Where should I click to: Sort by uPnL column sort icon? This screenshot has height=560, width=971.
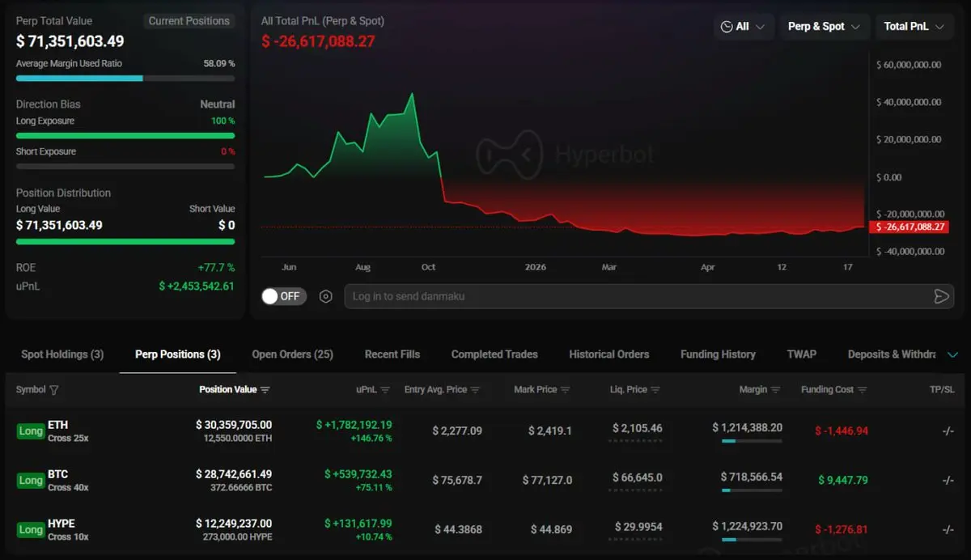point(385,390)
